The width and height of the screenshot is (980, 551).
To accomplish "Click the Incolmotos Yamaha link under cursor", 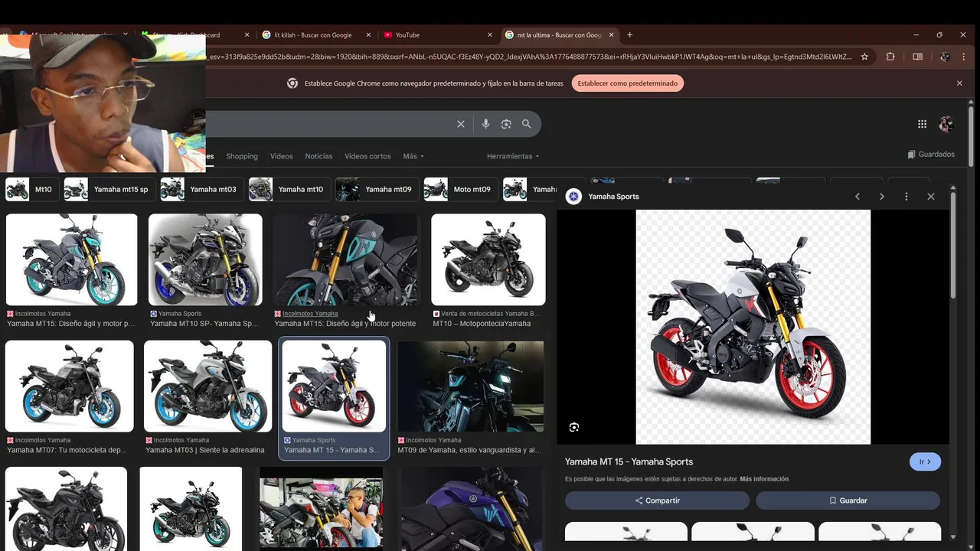I will (x=310, y=314).
